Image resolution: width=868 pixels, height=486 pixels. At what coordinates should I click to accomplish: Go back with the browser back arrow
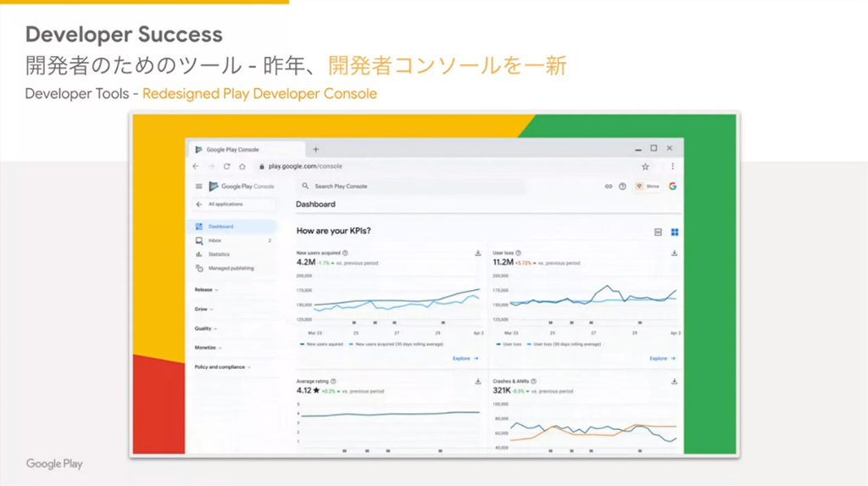coord(196,166)
